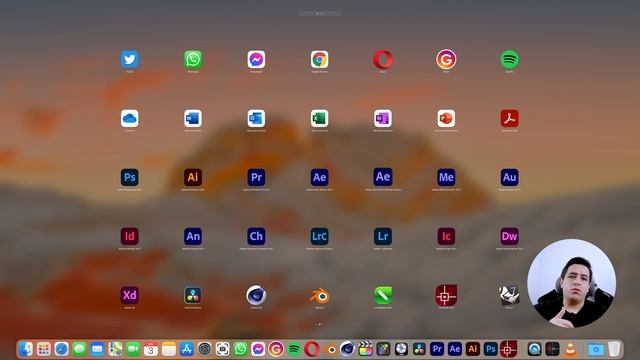
Task: Launch Spotify from the Launchpad grid
Action: coord(509,60)
